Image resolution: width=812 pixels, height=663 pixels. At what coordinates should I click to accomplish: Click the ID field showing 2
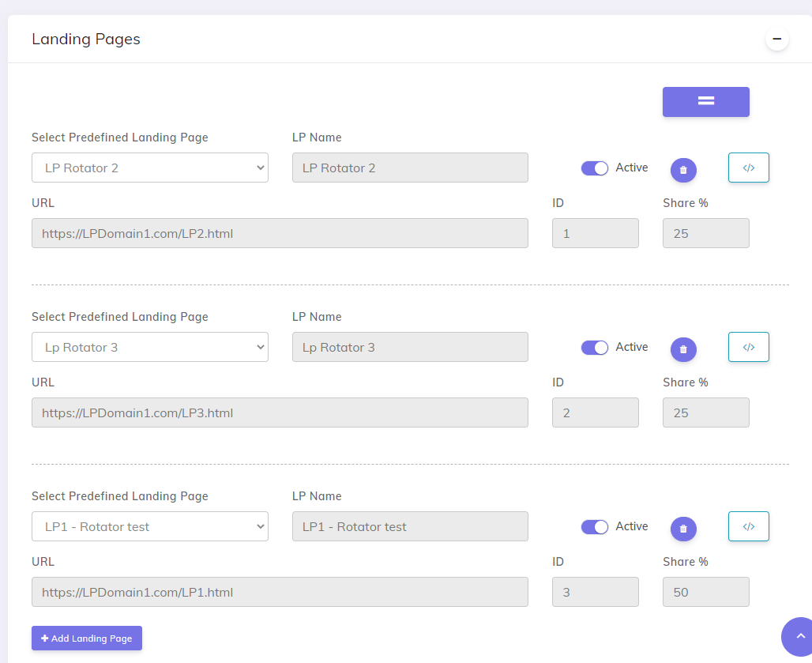[595, 412]
